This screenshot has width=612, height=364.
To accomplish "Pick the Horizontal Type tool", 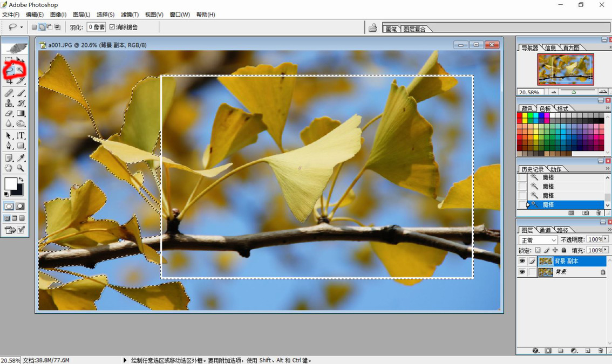I will pos(21,135).
